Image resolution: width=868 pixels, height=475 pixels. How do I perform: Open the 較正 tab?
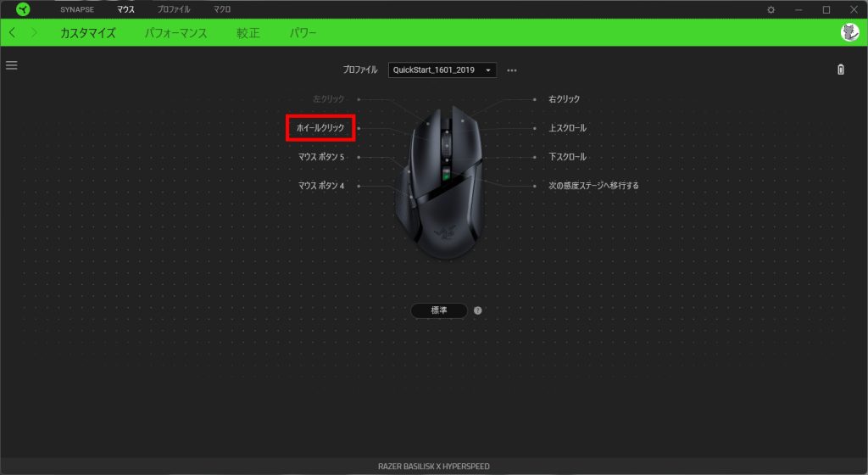point(248,33)
